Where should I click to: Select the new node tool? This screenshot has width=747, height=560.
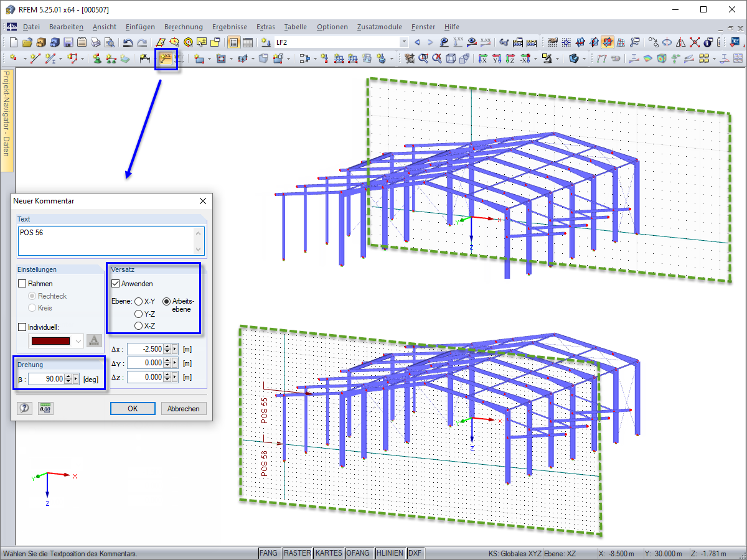pyautogui.click(x=12, y=58)
